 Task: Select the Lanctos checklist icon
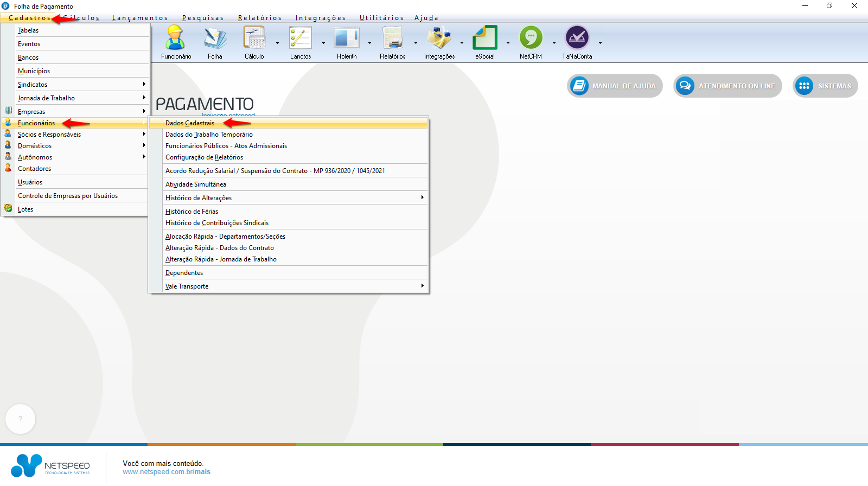[x=300, y=39]
